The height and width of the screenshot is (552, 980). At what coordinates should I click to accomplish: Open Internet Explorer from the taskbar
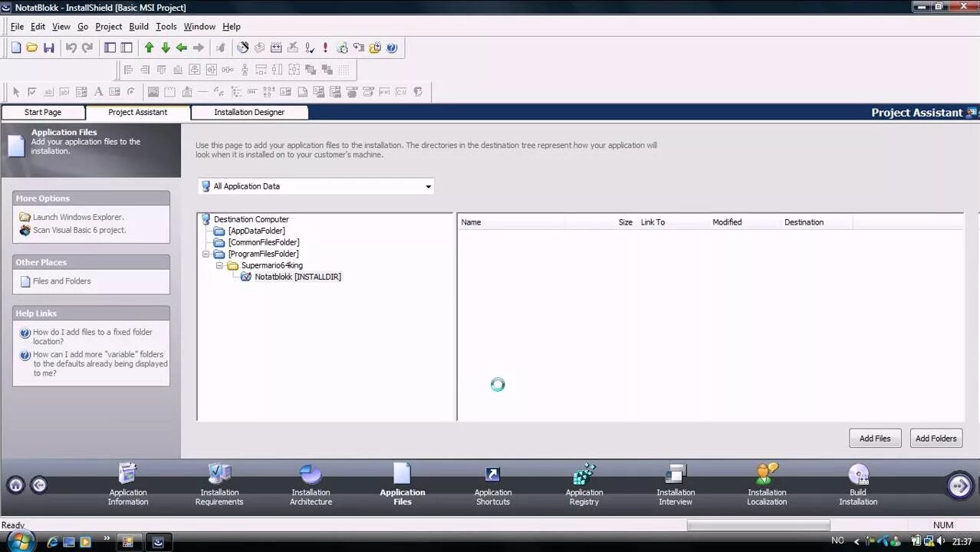pyautogui.click(x=52, y=541)
